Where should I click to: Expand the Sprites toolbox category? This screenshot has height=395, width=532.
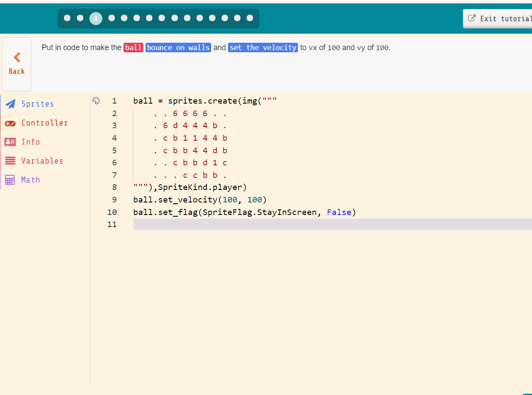click(x=38, y=104)
